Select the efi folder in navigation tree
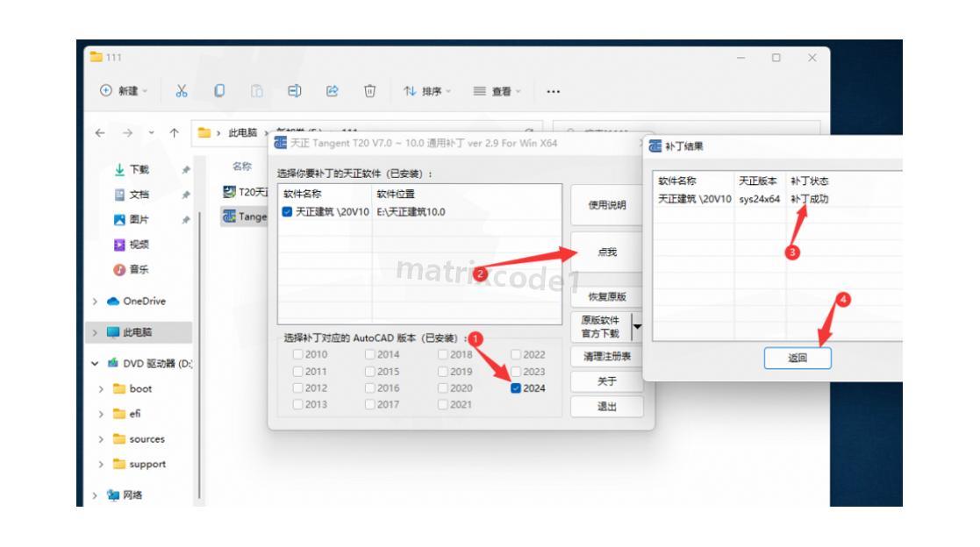Viewport: 980px width, 547px height. 134,414
